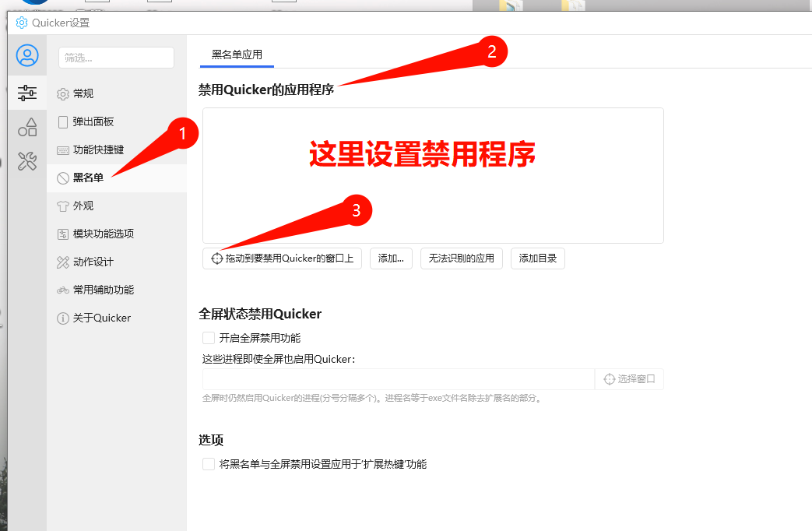The image size is (812, 531).
Task: Open the 弹出面板 settings page
Action: tap(117, 121)
